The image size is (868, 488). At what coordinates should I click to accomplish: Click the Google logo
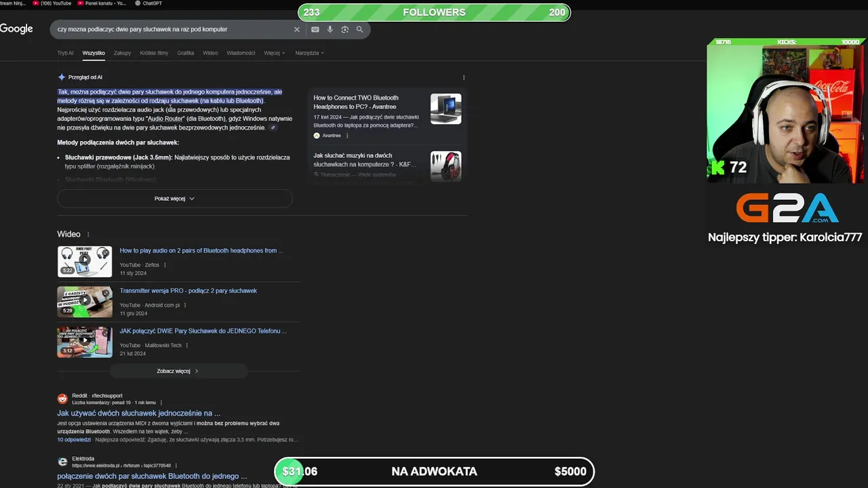16,28
